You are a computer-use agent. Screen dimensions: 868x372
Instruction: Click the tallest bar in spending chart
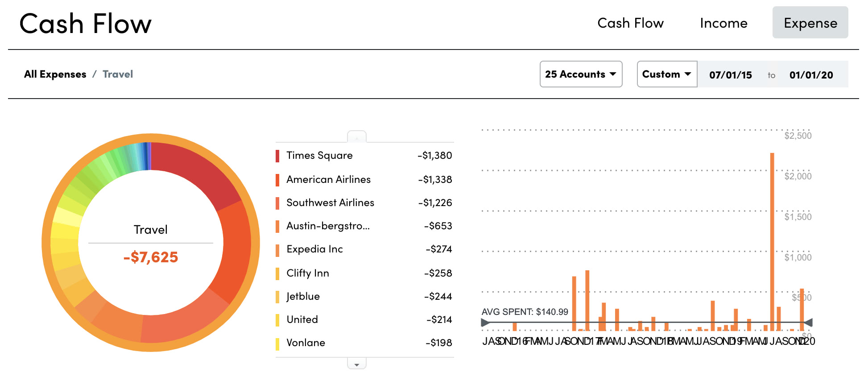tap(772, 242)
